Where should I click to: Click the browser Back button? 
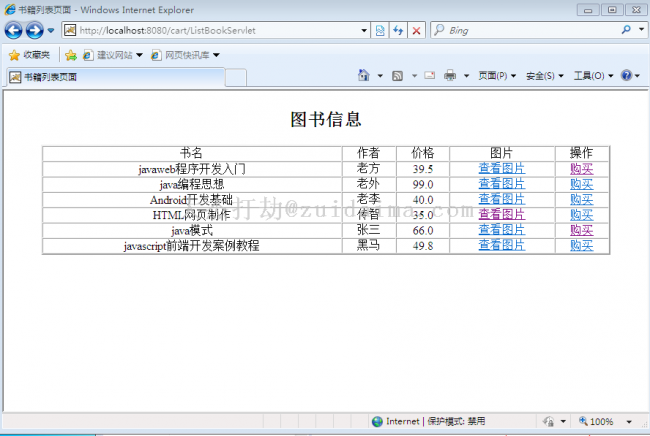13,31
